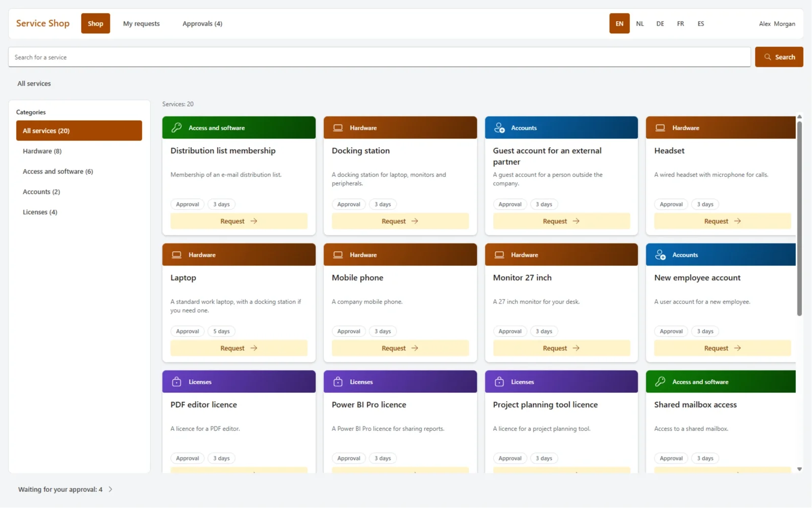Viewport: 812px width, 508px height.
Task: Switch language to DE
Action: (660, 23)
